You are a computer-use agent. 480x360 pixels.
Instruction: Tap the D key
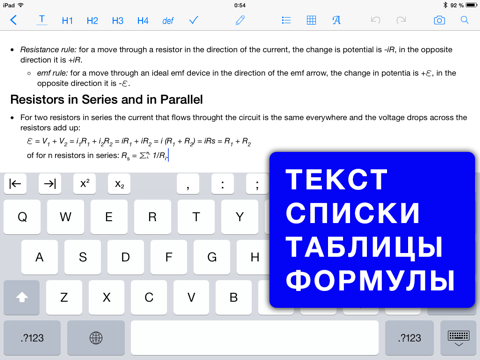pos(126,257)
